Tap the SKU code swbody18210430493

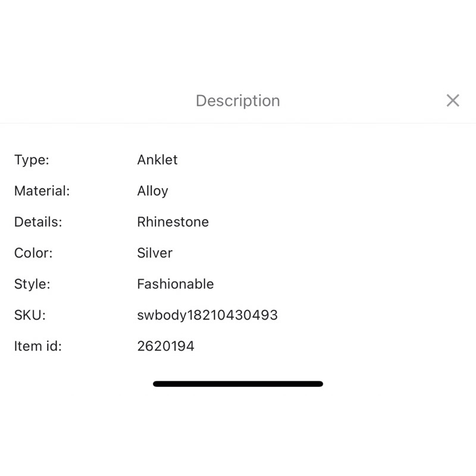click(207, 315)
